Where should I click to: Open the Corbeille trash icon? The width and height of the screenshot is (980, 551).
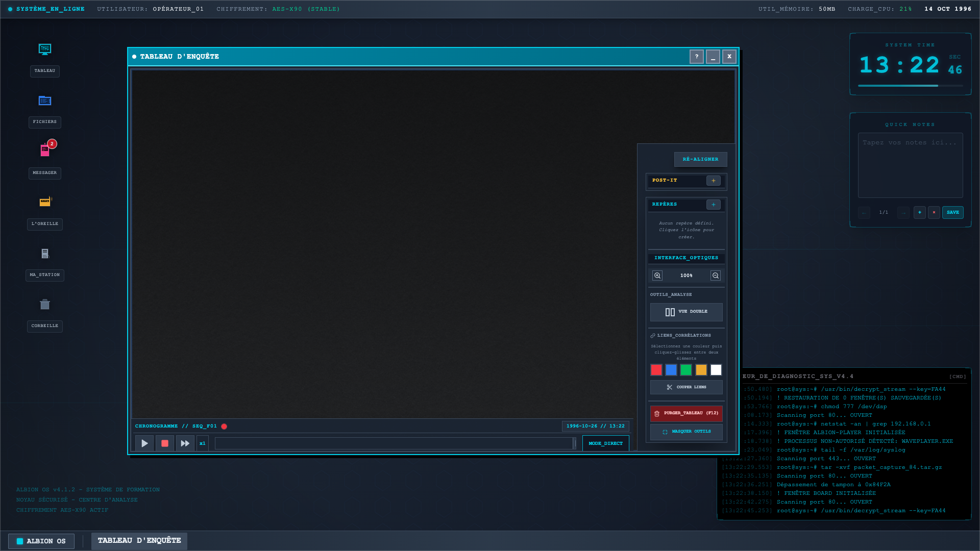tap(45, 305)
